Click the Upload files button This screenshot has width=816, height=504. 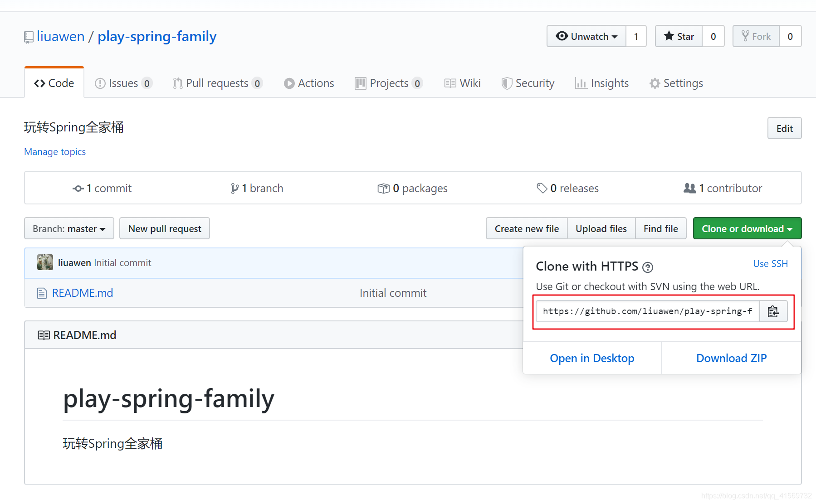tap(601, 228)
